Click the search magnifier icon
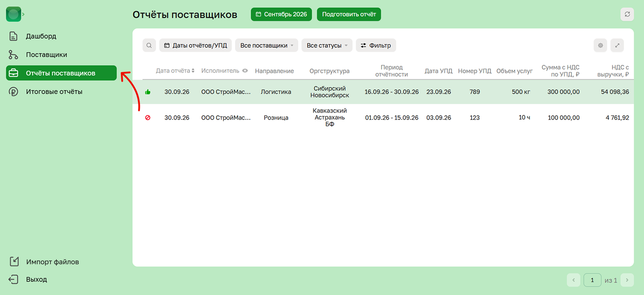 [149, 45]
